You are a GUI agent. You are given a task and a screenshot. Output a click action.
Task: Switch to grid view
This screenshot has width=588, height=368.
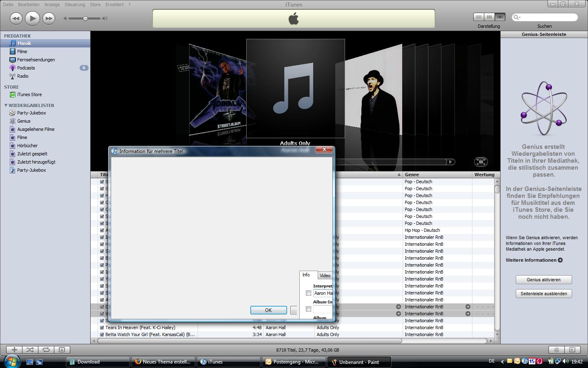[489, 17]
